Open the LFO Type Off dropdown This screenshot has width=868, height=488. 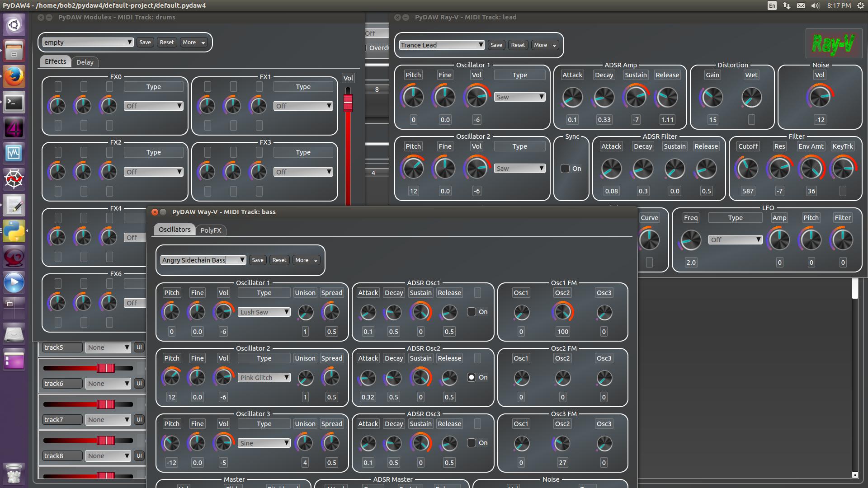pos(735,240)
